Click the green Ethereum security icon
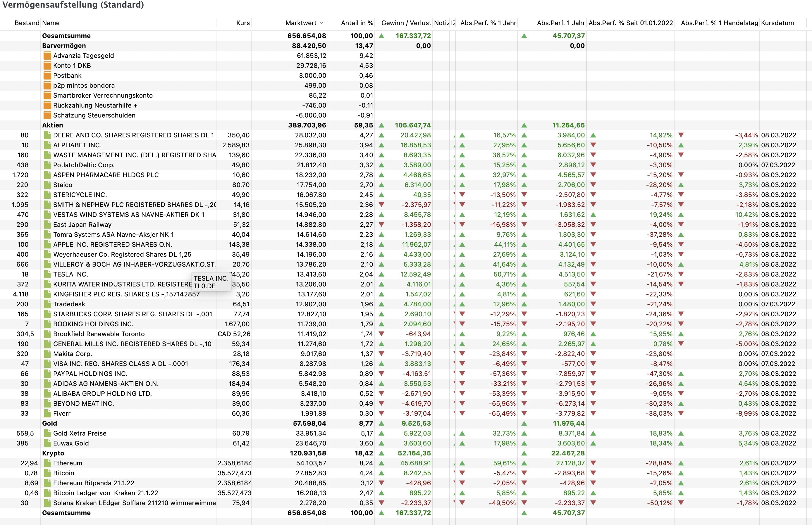Image resolution: width=812 pixels, height=525 pixels. pyautogui.click(x=47, y=463)
